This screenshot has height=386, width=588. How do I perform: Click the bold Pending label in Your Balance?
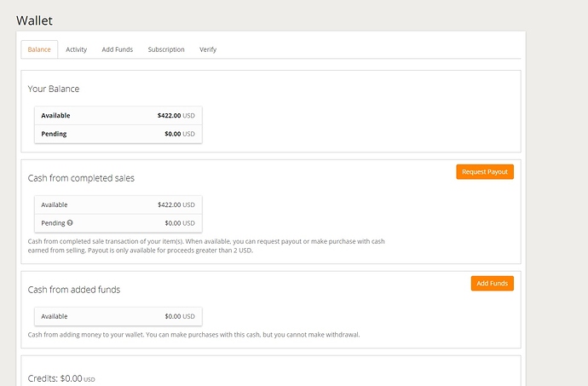[54, 134]
